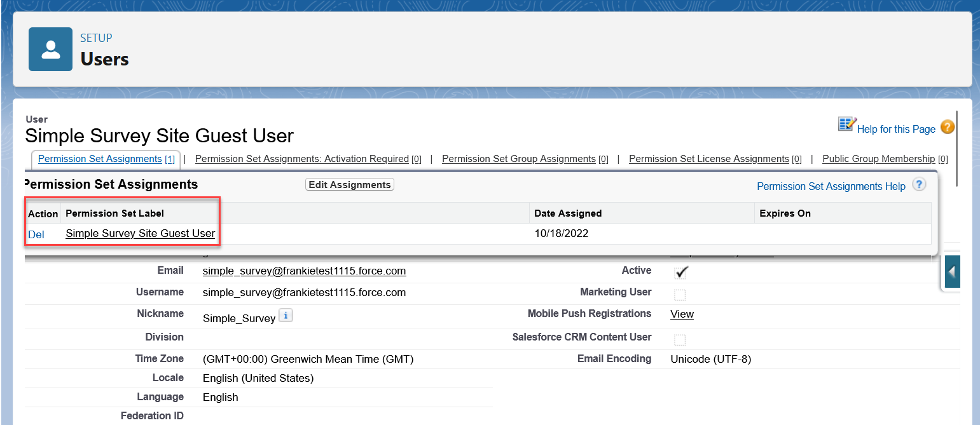Click the Edit Assignments button
This screenshot has height=425, width=980.
[x=350, y=185]
